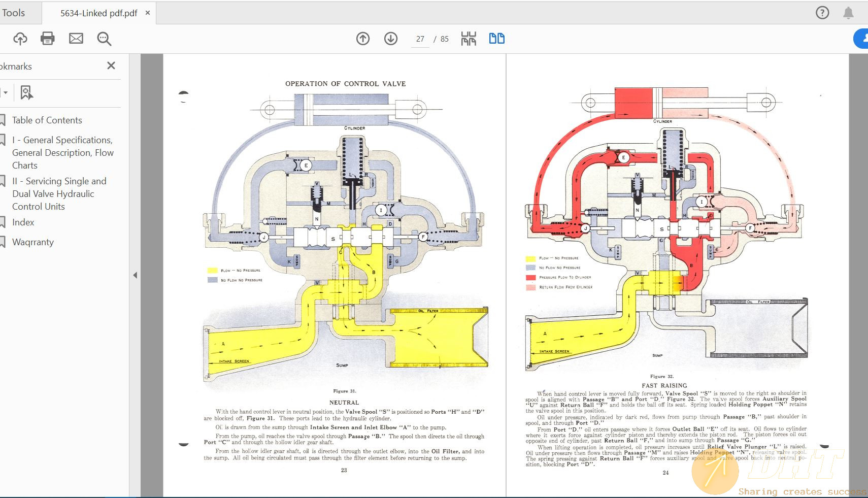Image resolution: width=868 pixels, height=498 pixels.
Task: Click page number 23 at page bottom
Action: click(344, 470)
